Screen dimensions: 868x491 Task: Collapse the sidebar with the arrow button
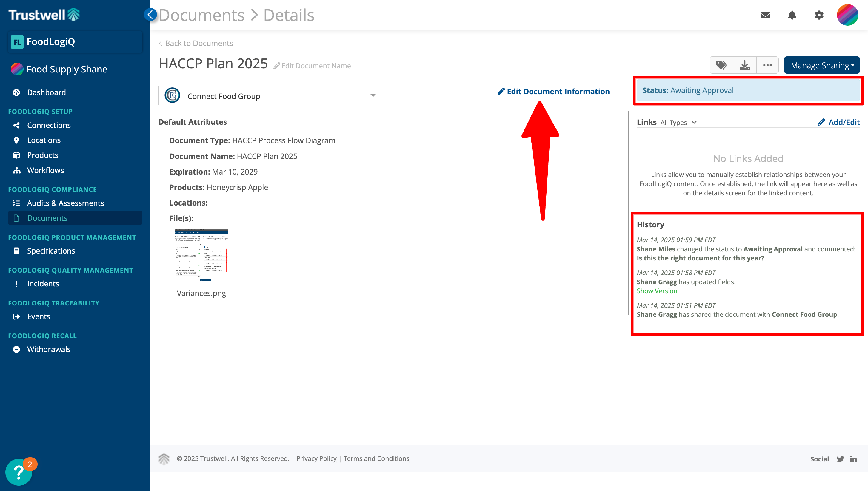click(x=150, y=15)
